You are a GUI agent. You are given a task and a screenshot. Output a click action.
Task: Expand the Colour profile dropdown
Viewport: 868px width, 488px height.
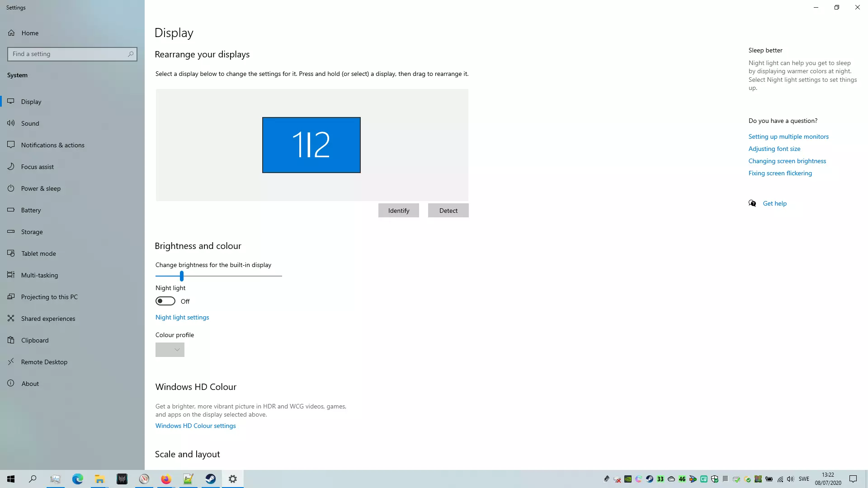pyautogui.click(x=170, y=350)
